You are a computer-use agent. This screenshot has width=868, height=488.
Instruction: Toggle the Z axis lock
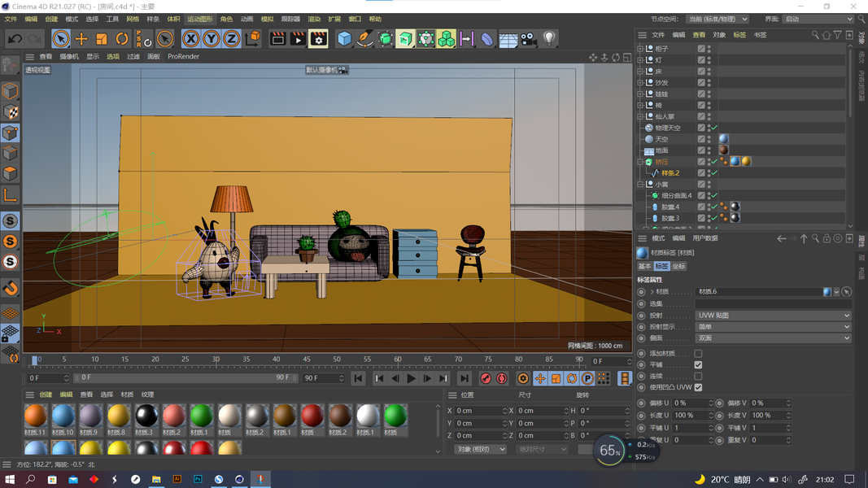point(231,39)
